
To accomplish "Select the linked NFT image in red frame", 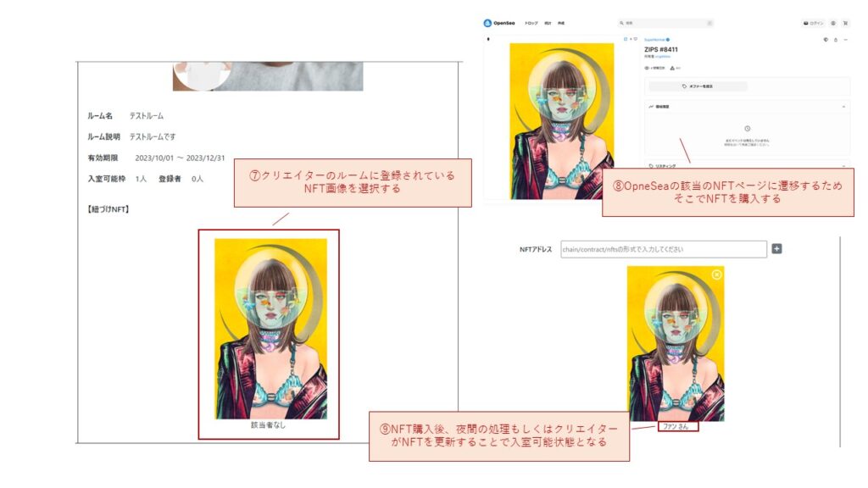I will 270,329.
